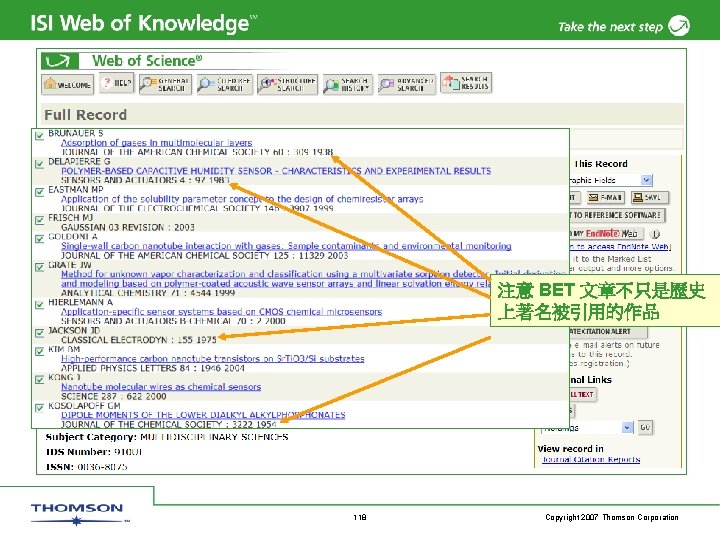This screenshot has width=720, height=540.
Task: Click JOURNAL OF THE AMERICAN CHEMICAL SOCIETY 125 text
Action: tap(204, 255)
